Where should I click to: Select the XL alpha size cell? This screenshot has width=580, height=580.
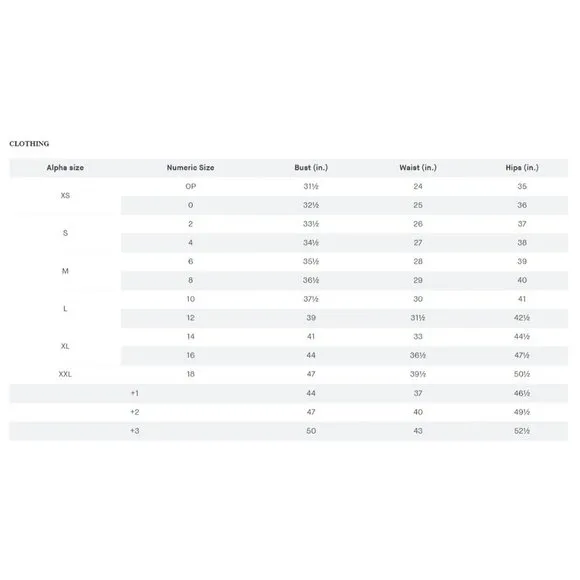coord(65,346)
